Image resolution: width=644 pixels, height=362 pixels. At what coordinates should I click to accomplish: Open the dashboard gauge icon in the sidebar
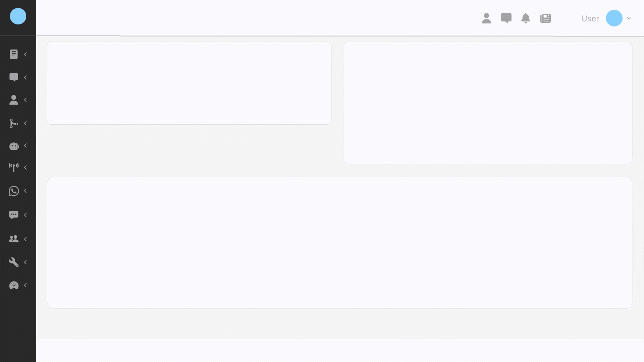point(13,285)
